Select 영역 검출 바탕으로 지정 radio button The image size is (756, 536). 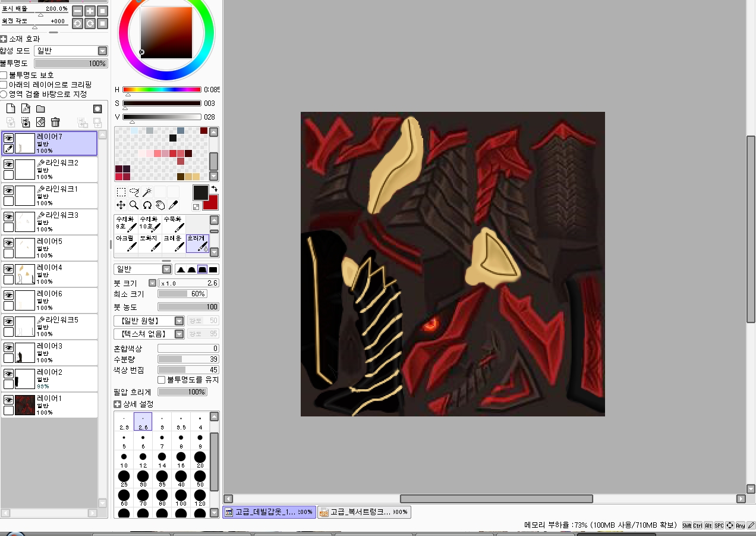coord(4,94)
